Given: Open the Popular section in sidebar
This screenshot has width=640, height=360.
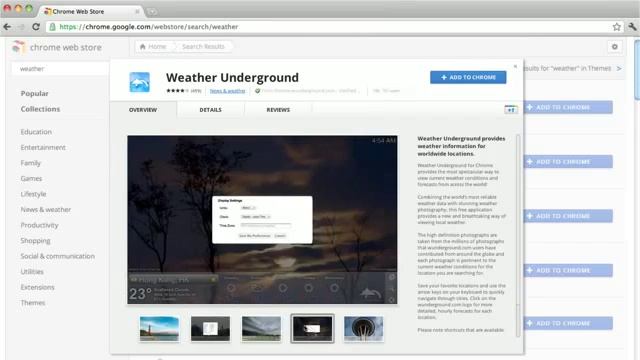Looking at the screenshot, I should [34, 93].
